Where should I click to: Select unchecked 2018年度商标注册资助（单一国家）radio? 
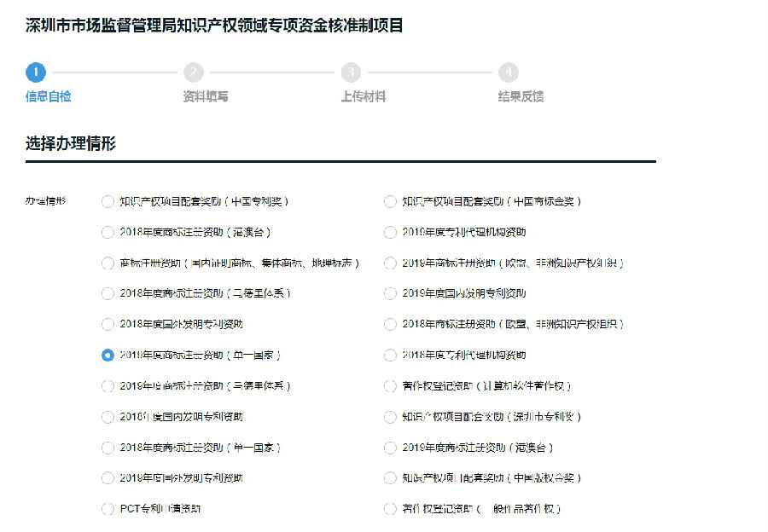pyautogui.click(x=108, y=448)
